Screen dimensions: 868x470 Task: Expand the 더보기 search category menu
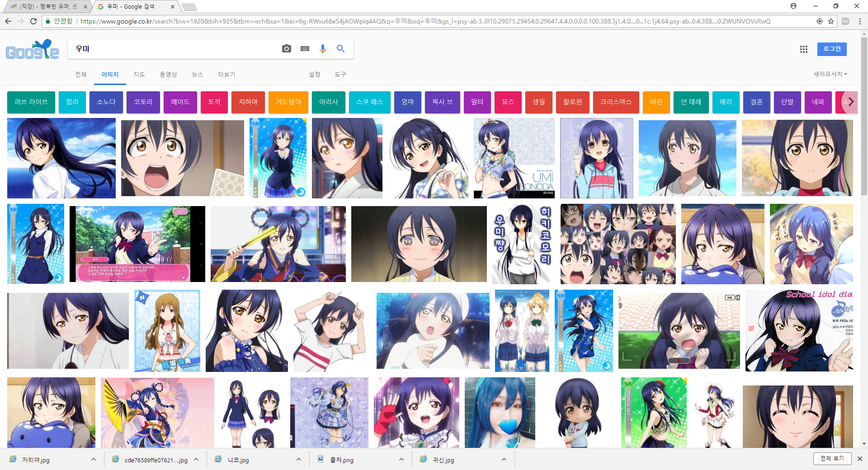(226, 75)
